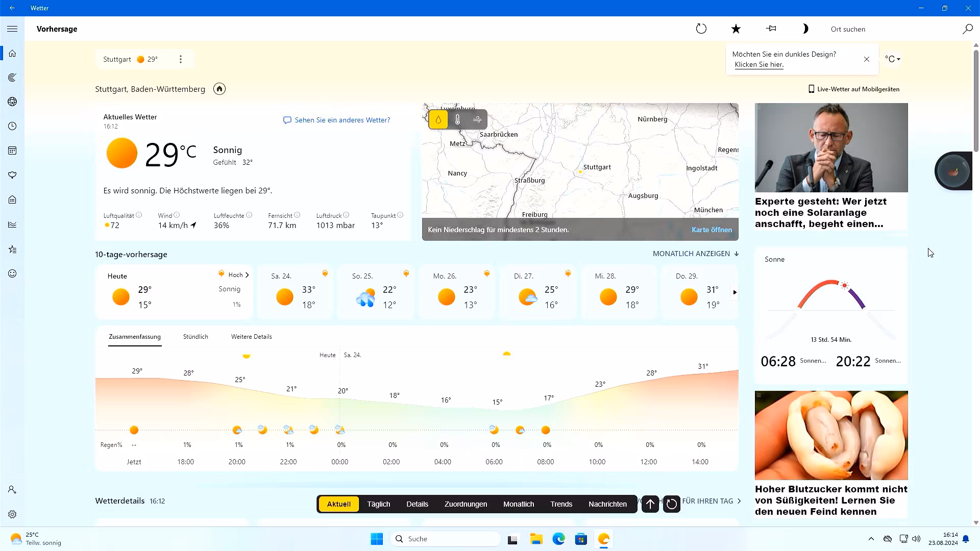Open the historical trends chart sidebar icon
This screenshot has width=980, height=551.
pyautogui.click(x=12, y=224)
